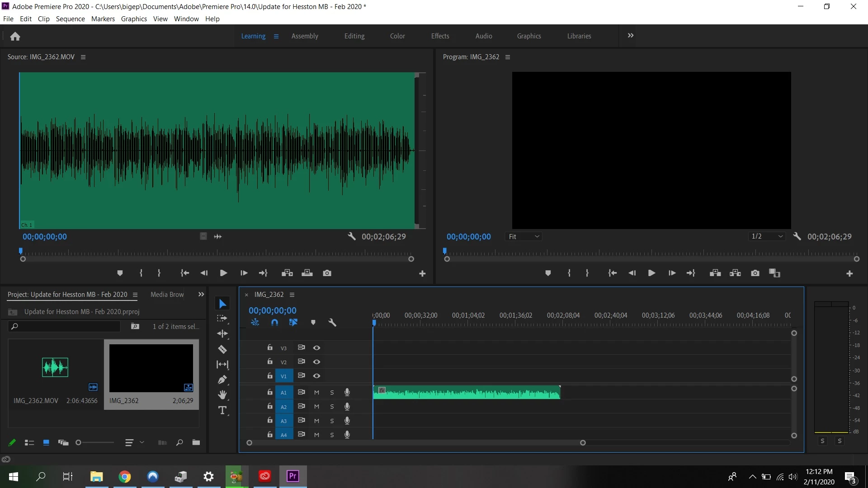Click the Insert button in Source monitor
Image resolution: width=868 pixels, height=488 pixels.
(287, 273)
